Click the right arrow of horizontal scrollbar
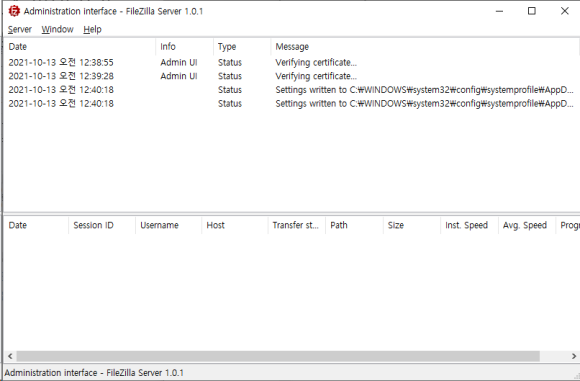The height and width of the screenshot is (381, 580). point(574,356)
